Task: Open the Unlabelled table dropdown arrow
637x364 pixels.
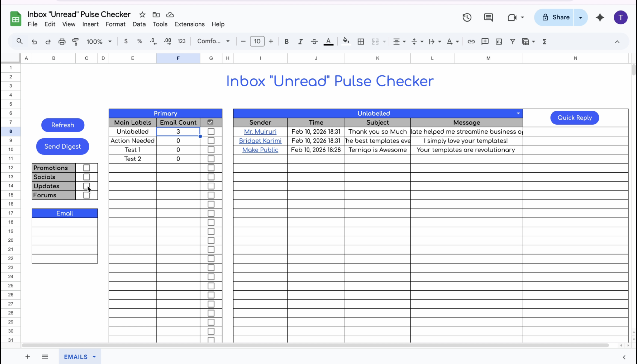Action: [x=518, y=113]
